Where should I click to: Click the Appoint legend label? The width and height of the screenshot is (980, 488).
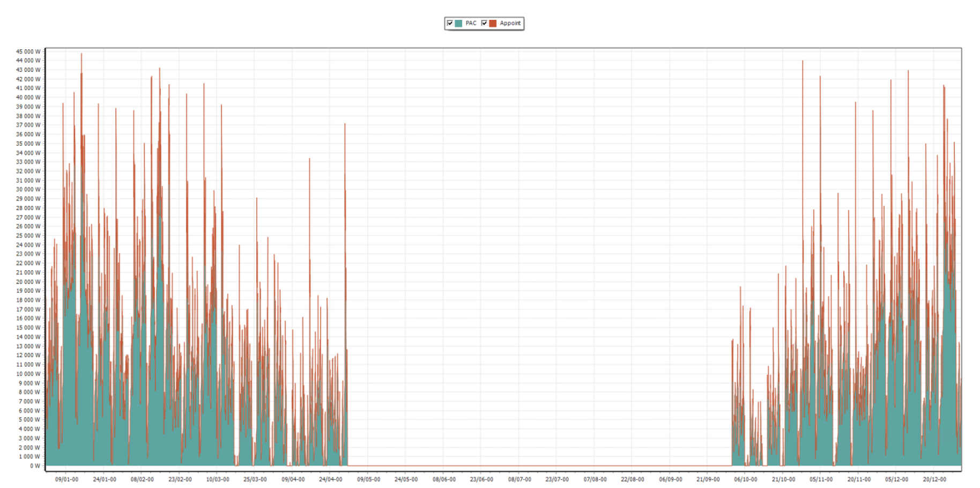pos(510,23)
